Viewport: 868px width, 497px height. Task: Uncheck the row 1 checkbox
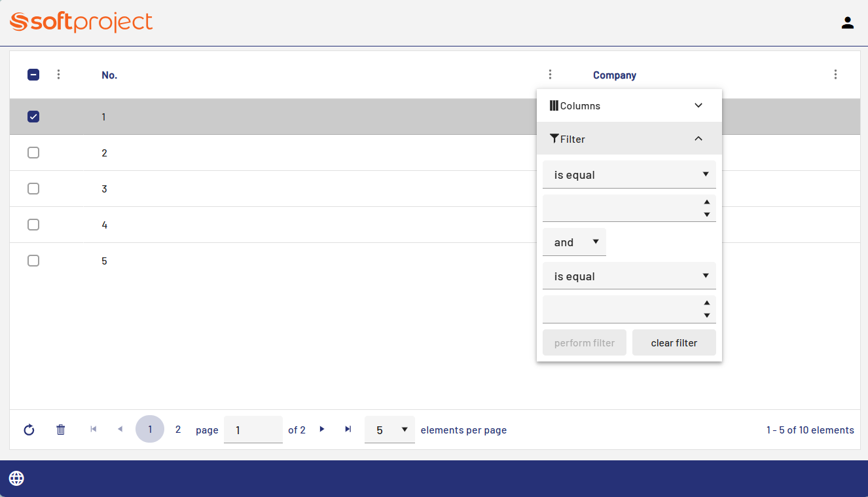click(33, 117)
